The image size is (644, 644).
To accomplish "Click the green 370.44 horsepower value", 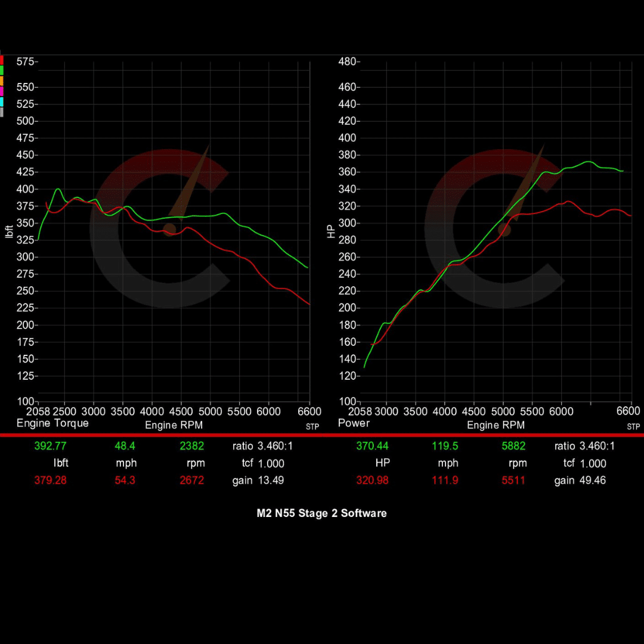I will [x=372, y=445].
